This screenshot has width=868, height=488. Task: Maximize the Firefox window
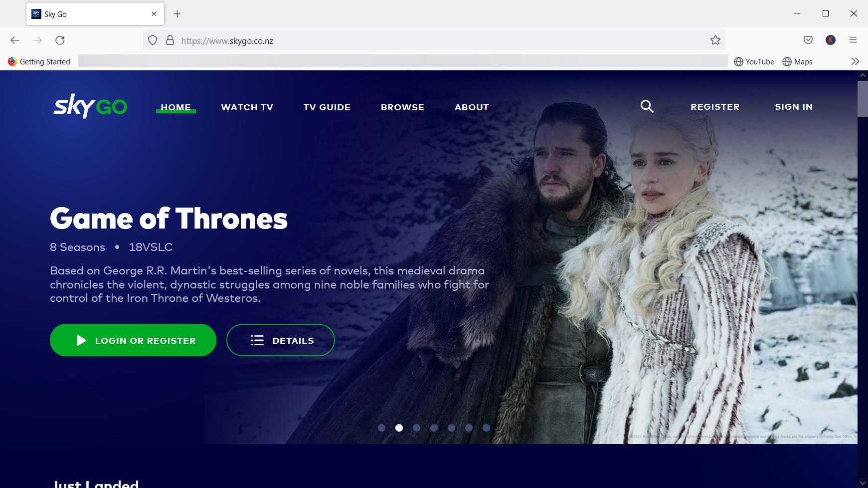pyautogui.click(x=826, y=13)
